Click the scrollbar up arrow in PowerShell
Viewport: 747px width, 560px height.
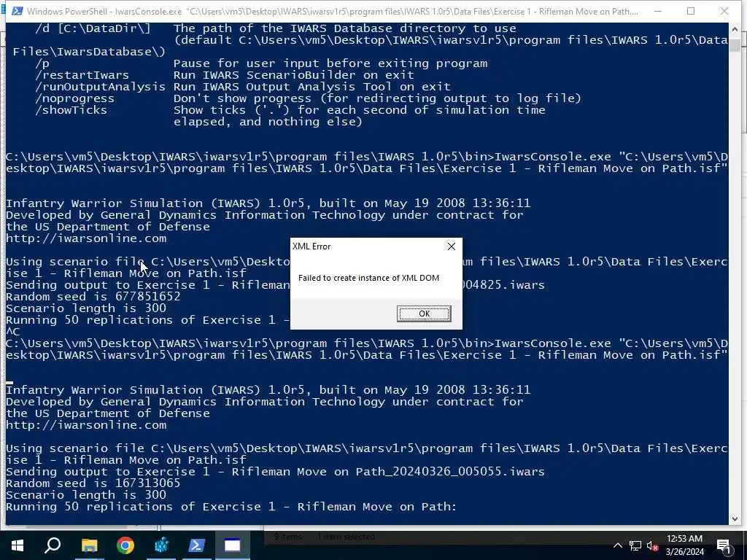tap(734, 28)
